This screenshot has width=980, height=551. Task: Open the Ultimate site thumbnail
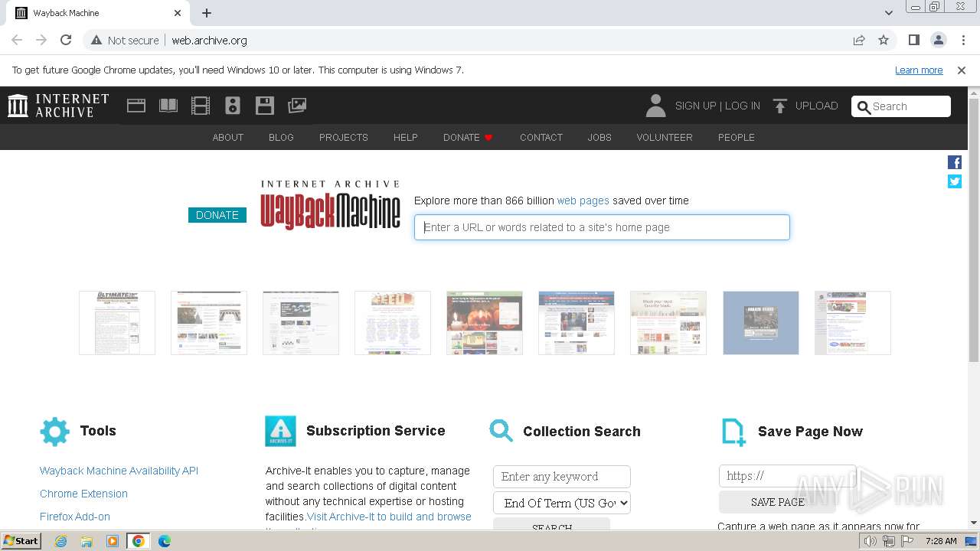pyautogui.click(x=117, y=323)
